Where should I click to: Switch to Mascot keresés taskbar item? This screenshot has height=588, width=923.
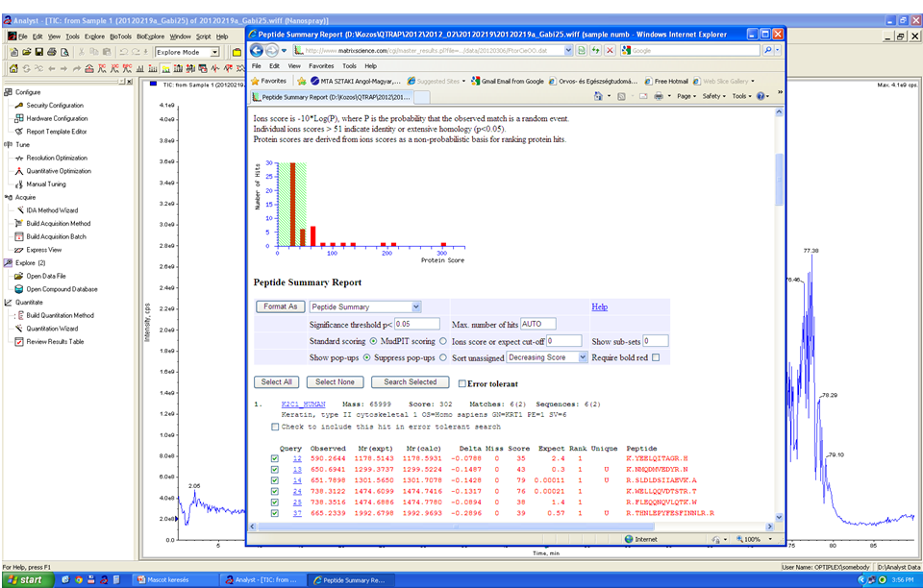point(174,579)
